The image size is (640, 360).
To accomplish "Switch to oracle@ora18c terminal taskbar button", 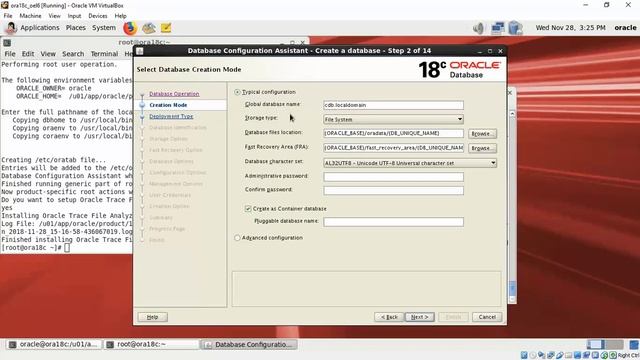I will coord(54,344).
